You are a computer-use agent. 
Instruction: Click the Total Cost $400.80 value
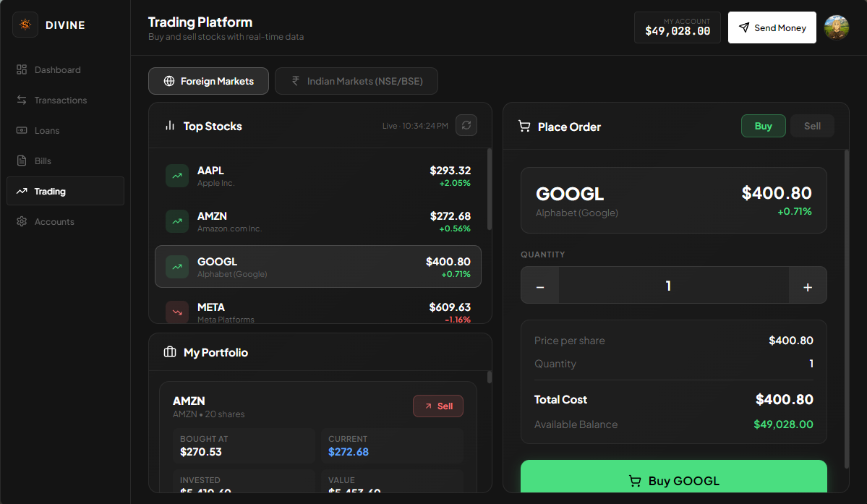(784, 400)
